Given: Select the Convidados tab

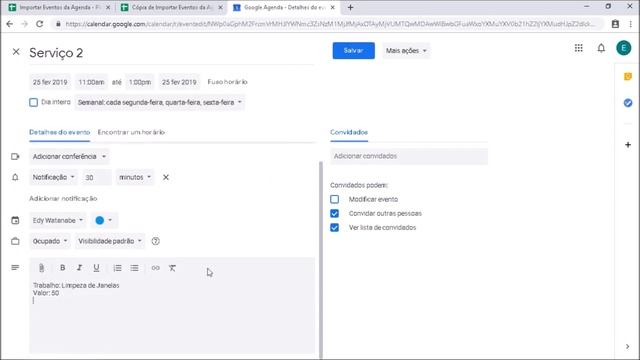Looking at the screenshot, I should coord(349,132).
